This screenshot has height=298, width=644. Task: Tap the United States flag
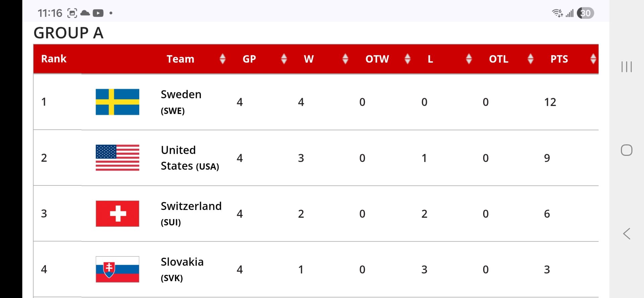117,158
